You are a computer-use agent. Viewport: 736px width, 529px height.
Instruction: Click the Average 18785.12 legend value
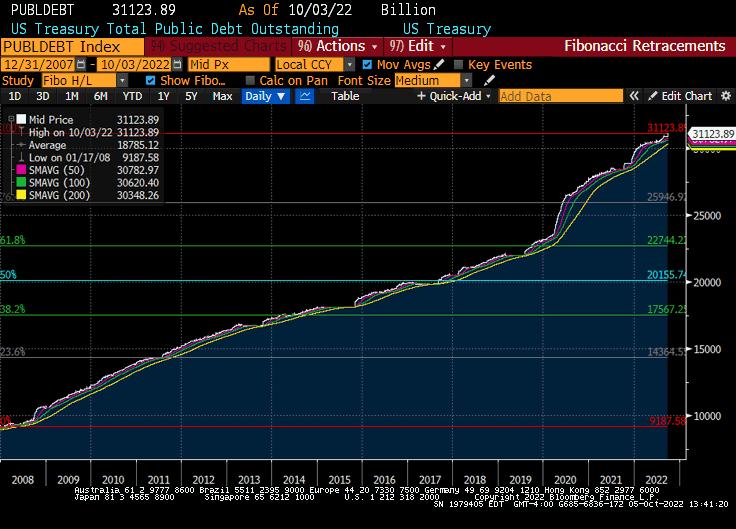coord(138,145)
